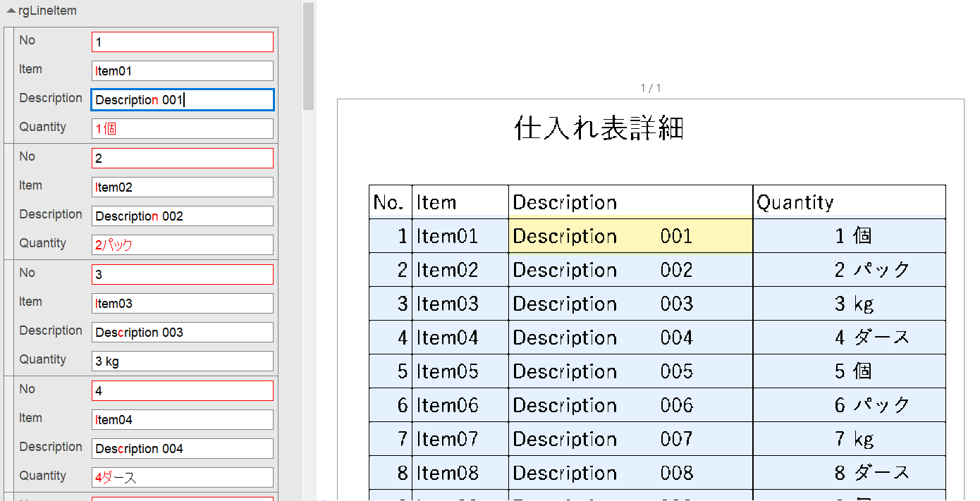
Task: Click the No. cell of the Item08 preview row
Action: click(391, 473)
